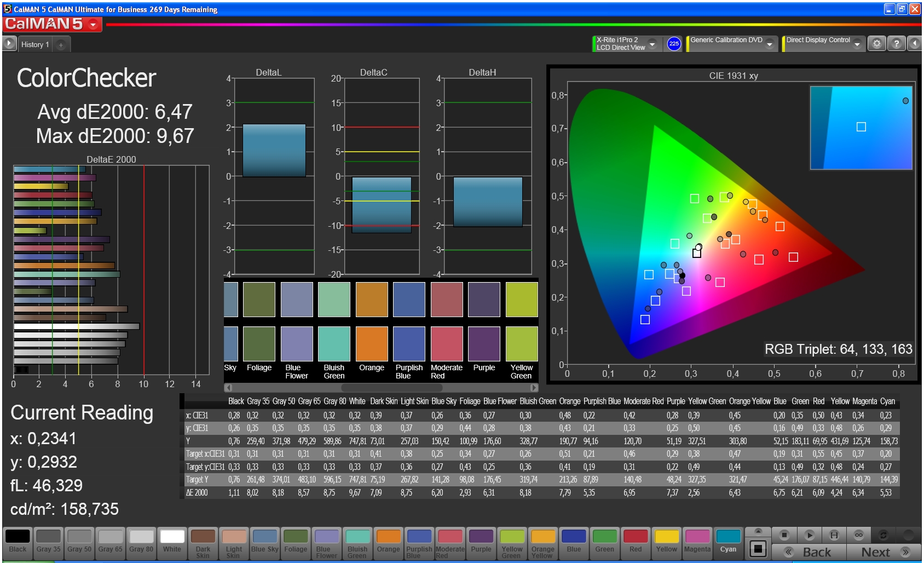Collapse the right panel arrow icon
Viewport: 924px width, 563px height.
(x=915, y=43)
